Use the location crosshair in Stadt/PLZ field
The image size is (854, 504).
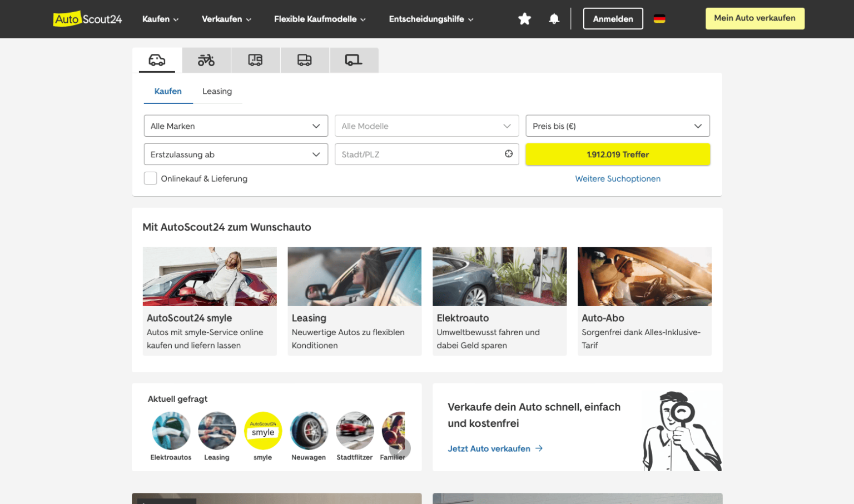508,154
